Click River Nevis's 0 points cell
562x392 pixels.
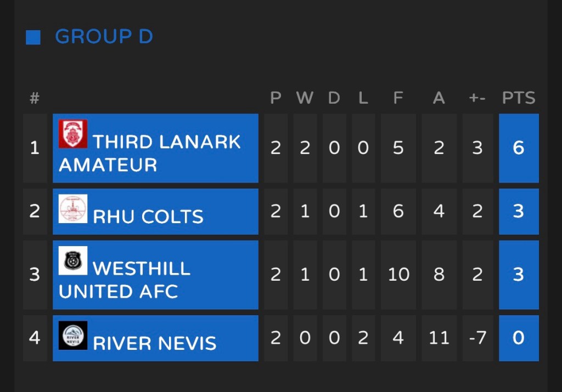pyautogui.click(x=519, y=338)
